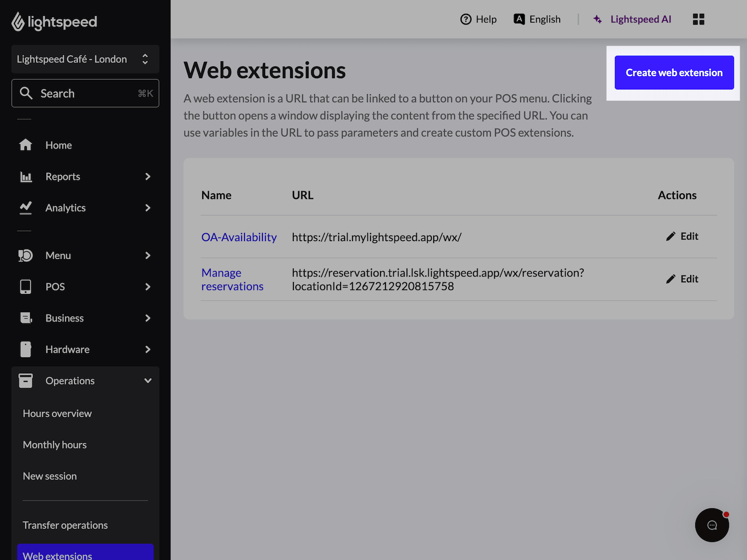747x560 pixels.
Task: Open the apps grid icon
Action: (699, 19)
